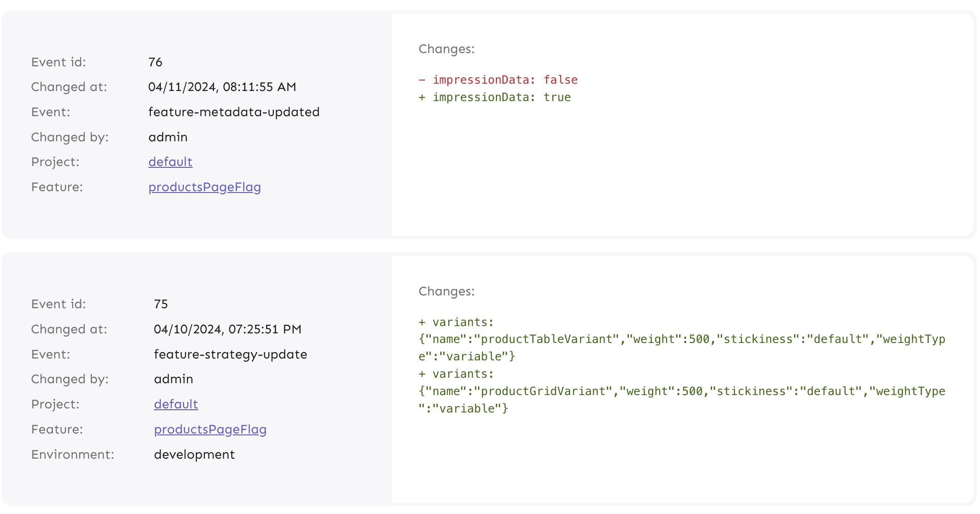This screenshot has width=980, height=514.
Task: Select the timestamp 04/11/2024, 08:11:55 AM
Action: click(x=223, y=87)
